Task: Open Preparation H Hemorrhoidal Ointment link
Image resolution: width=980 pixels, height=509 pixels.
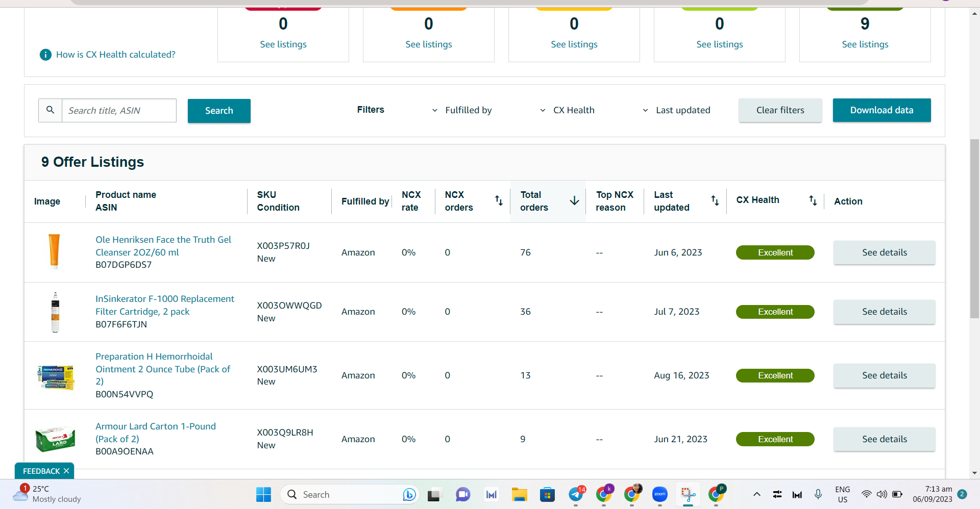Action: [x=163, y=369]
